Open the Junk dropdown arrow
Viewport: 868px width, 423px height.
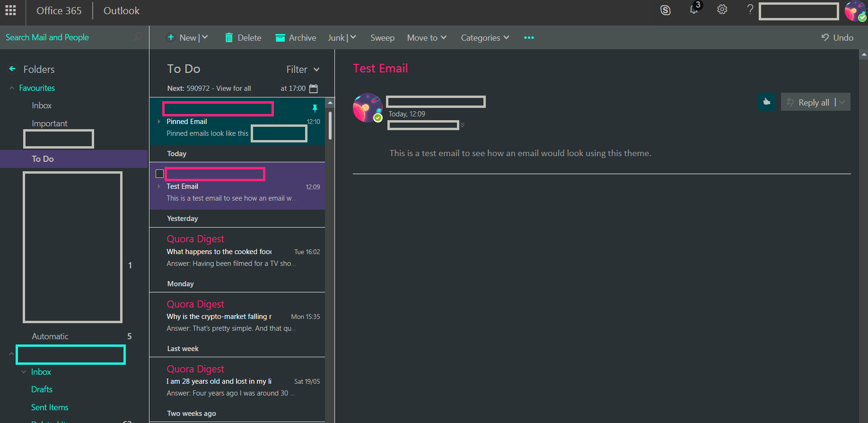[353, 37]
